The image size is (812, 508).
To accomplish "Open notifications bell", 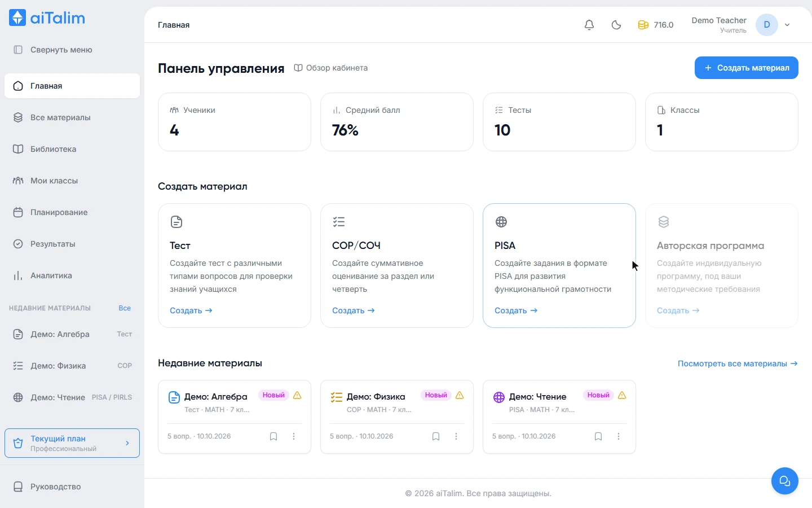I will point(589,25).
